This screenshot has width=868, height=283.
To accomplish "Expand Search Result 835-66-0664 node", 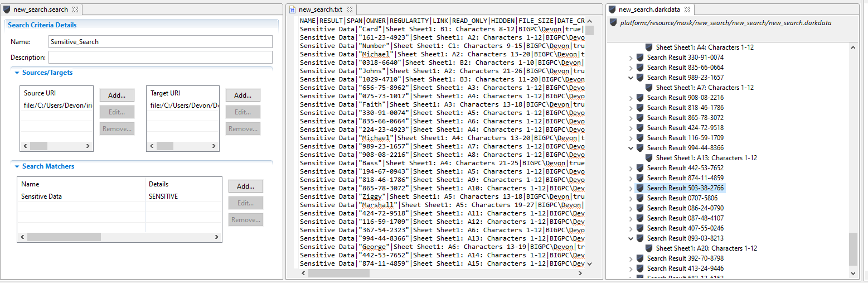I will [x=631, y=68].
